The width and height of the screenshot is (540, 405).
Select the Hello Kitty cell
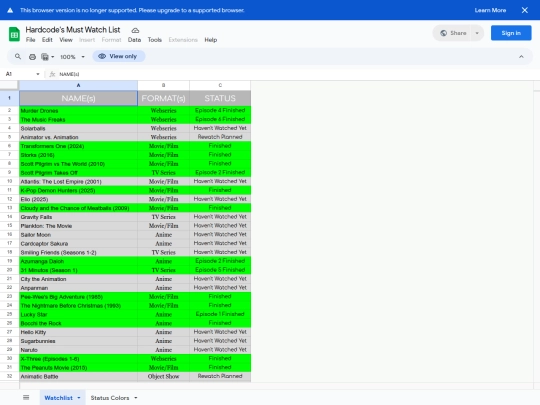click(x=78, y=332)
